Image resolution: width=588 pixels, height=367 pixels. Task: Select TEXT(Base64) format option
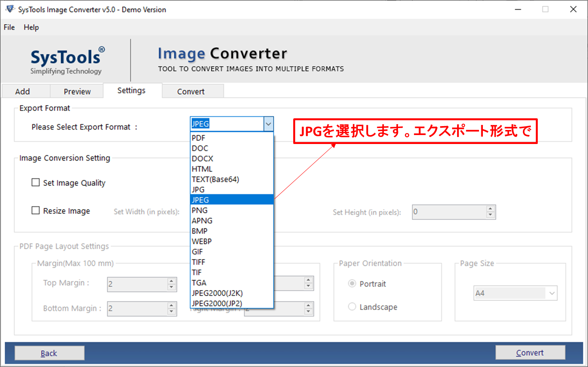[232, 179]
